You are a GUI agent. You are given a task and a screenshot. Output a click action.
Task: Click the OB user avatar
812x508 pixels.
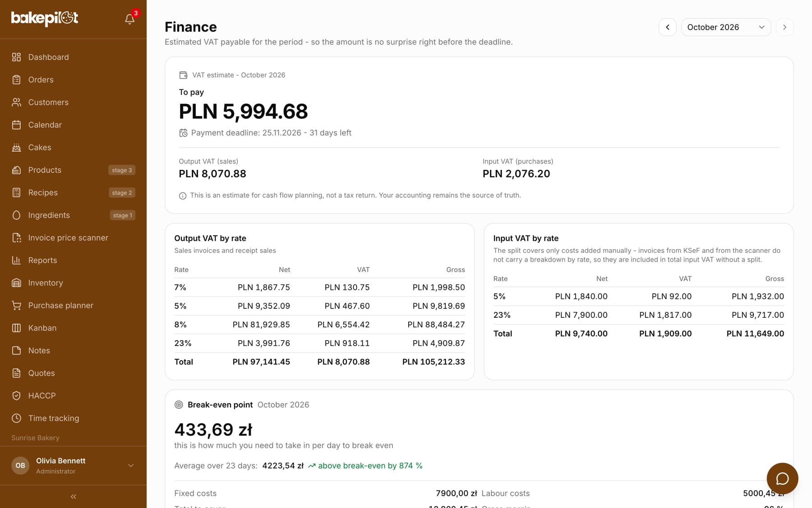(20, 466)
